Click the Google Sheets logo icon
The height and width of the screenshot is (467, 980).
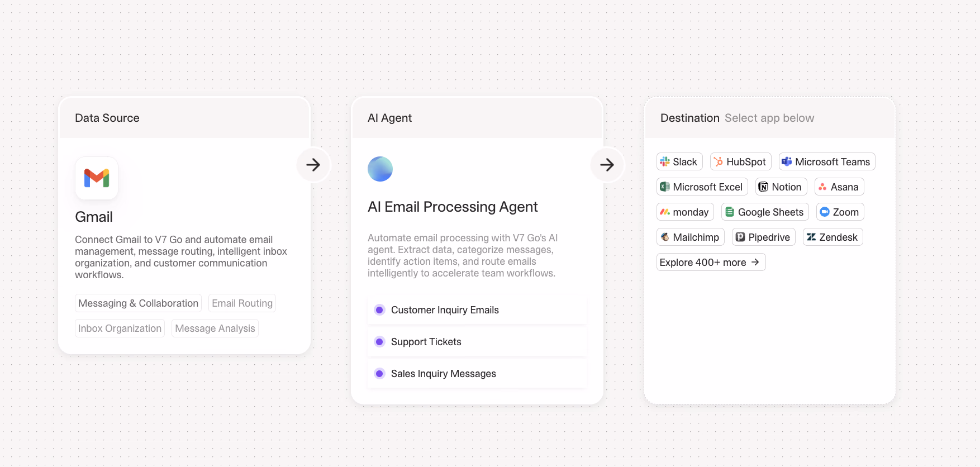pyautogui.click(x=730, y=212)
